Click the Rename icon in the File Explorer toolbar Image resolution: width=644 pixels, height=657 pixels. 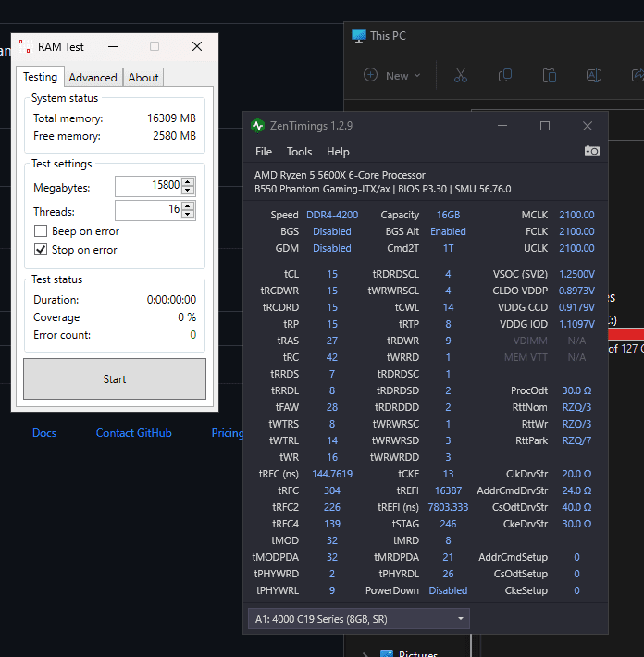click(594, 76)
